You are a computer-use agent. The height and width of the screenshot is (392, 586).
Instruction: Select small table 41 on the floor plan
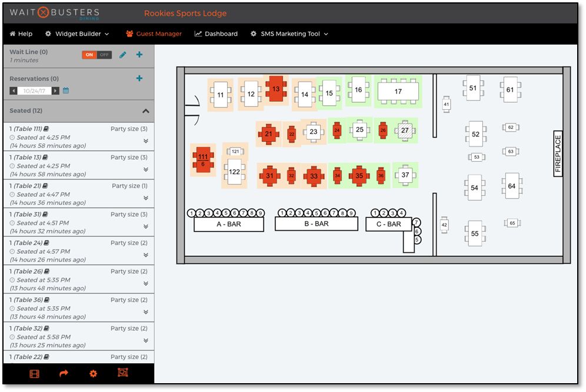[446, 104]
